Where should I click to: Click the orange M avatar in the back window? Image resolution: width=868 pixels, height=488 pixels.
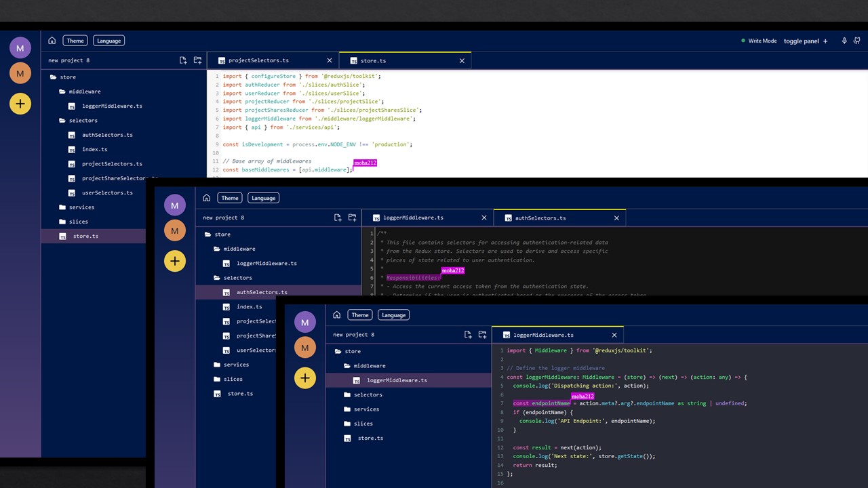[20, 73]
